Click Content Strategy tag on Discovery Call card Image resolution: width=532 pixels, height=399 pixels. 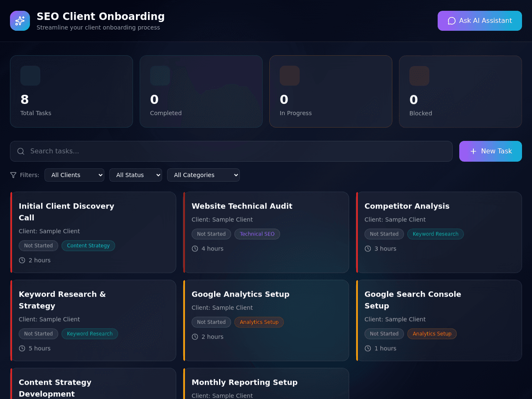point(88,246)
